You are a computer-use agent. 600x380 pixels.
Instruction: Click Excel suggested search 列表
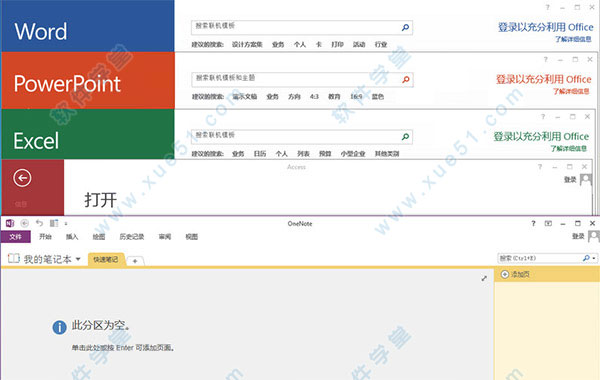point(303,153)
